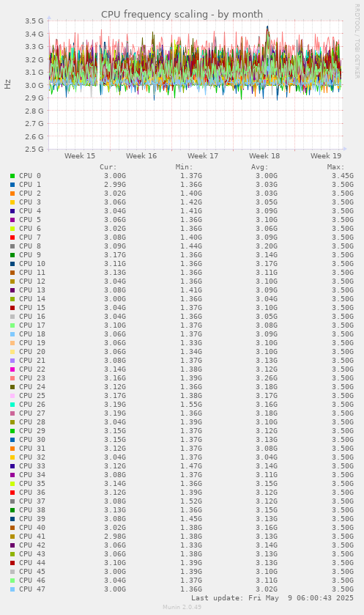Click the 'CPU 37' legend label
Image resolution: width=364 pixels, height=615 pixels.
[32, 501]
